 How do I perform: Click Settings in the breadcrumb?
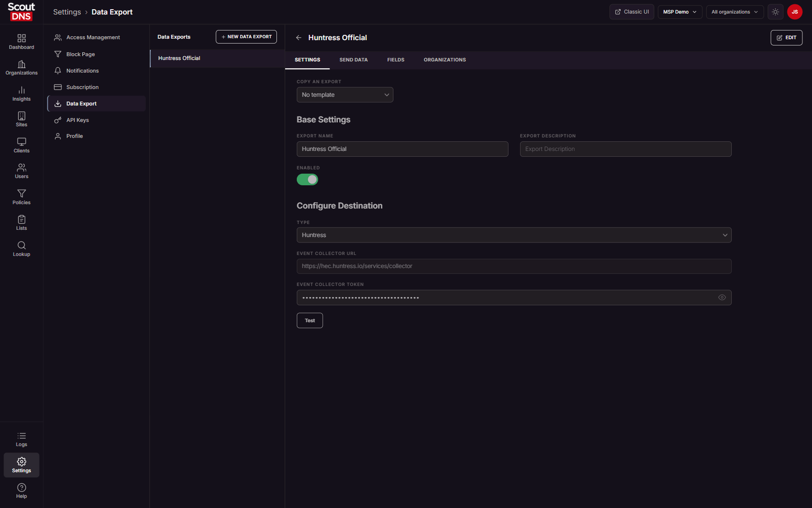(x=67, y=12)
